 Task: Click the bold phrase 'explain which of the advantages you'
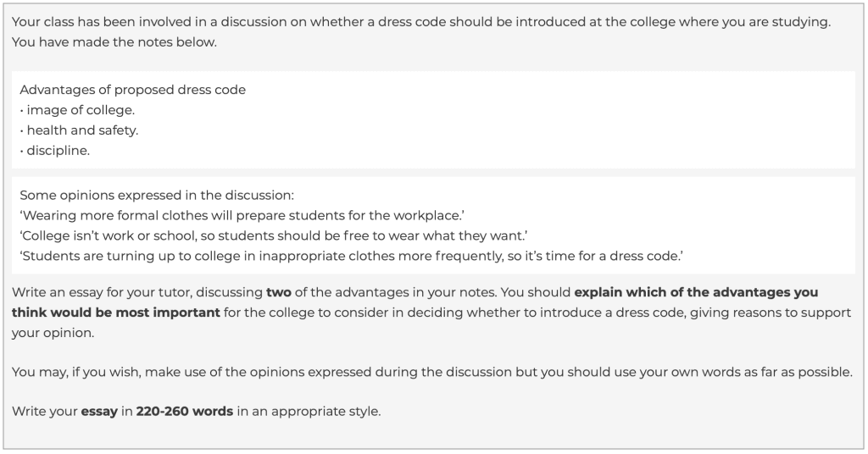click(x=696, y=292)
